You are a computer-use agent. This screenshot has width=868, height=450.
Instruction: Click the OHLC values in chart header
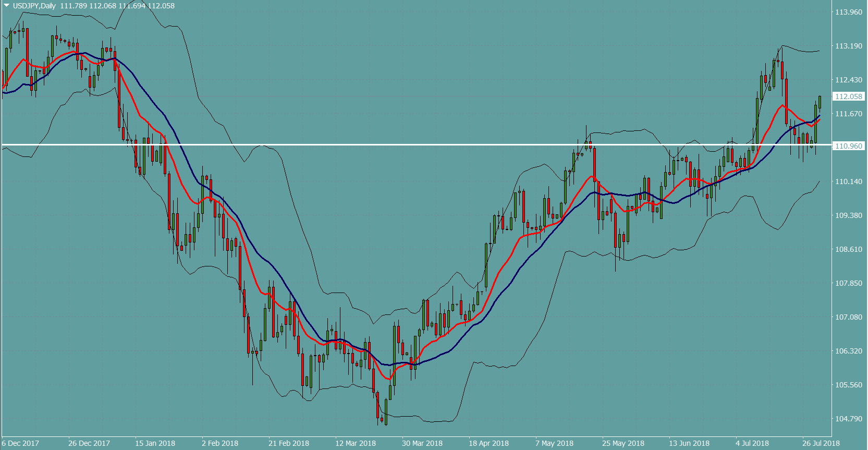(117, 6)
